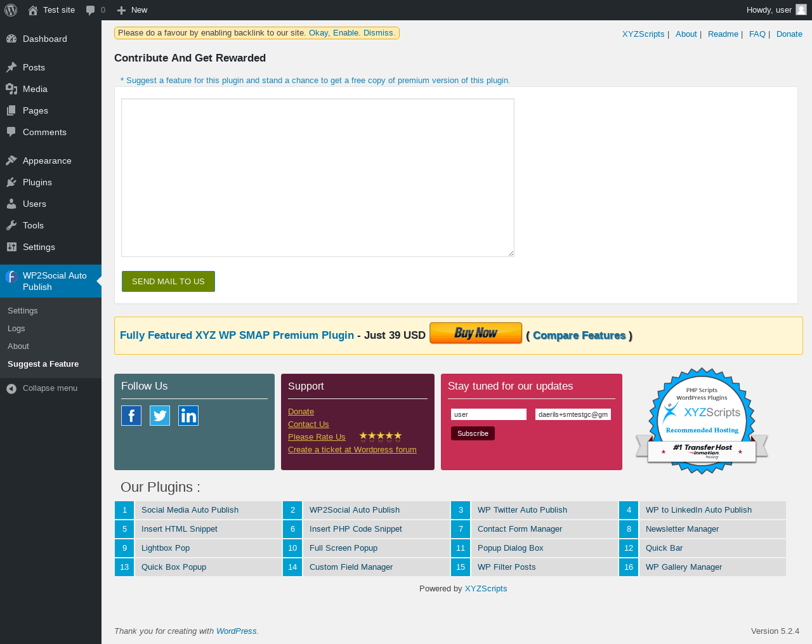The height and width of the screenshot is (644, 812).
Task: Open Quick Bar plugin link
Action: [664, 548]
